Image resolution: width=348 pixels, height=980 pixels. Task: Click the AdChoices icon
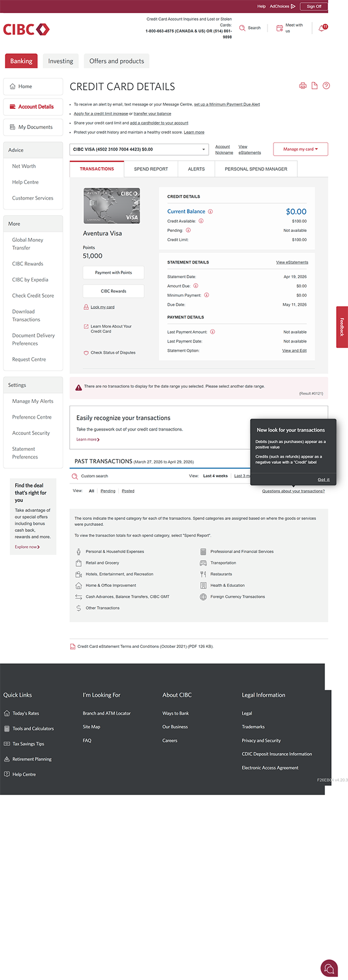coord(293,7)
